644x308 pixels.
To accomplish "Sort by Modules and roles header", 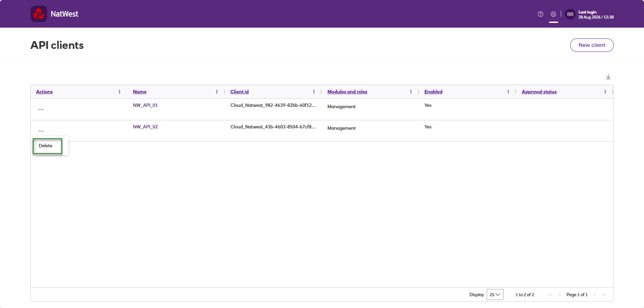I will [x=347, y=92].
